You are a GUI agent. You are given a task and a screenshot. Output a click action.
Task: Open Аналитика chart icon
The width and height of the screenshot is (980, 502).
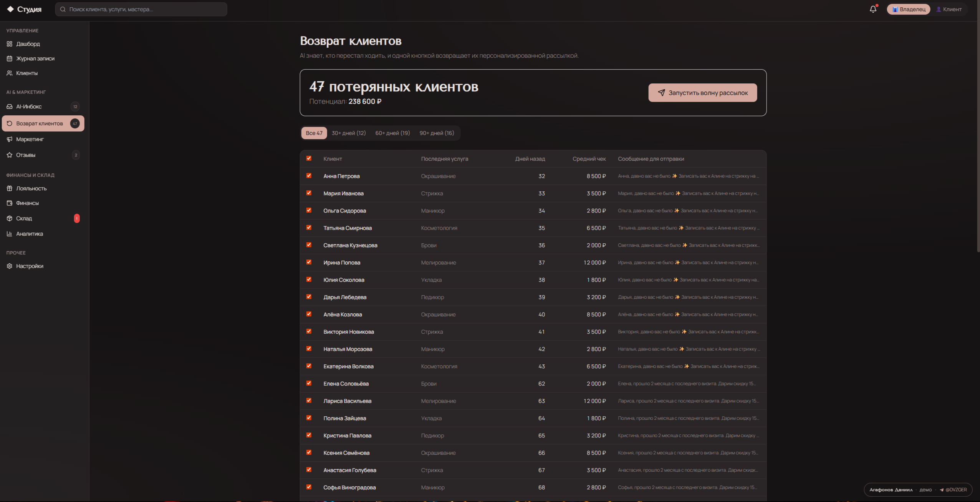tap(10, 234)
